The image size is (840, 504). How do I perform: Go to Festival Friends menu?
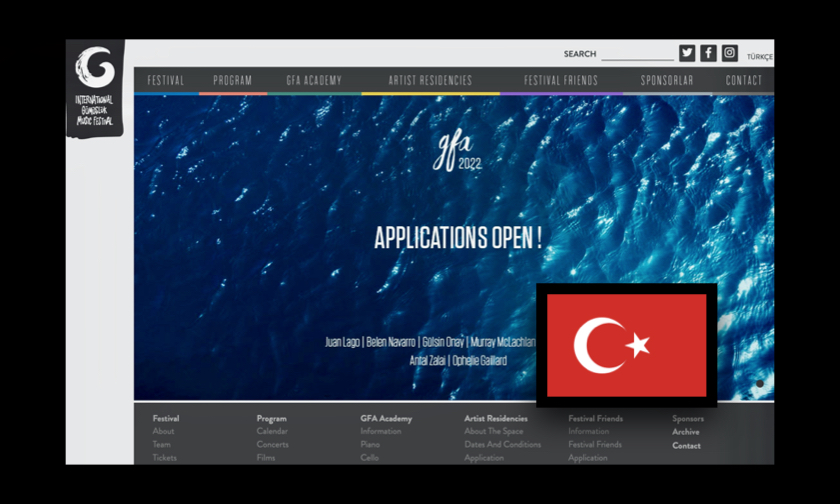pos(561,81)
